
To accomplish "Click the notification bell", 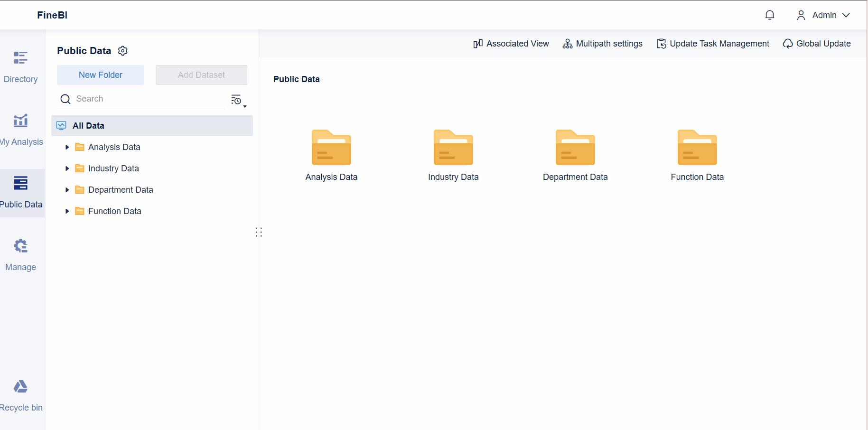I will (x=769, y=15).
